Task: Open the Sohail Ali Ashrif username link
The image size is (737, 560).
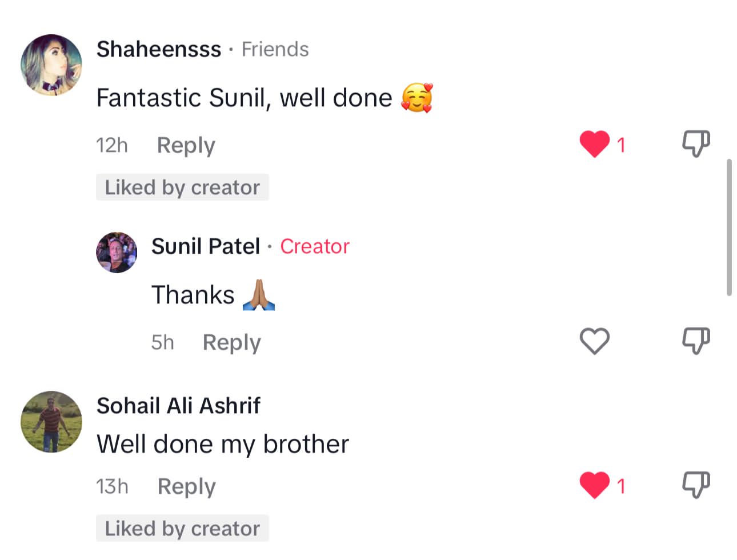Action: click(x=178, y=406)
